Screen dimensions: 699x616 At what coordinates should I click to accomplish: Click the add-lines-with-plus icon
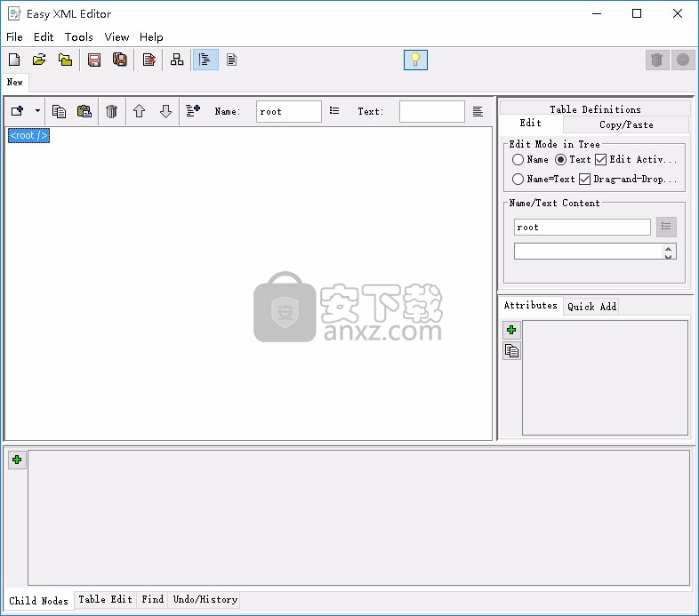pyautogui.click(x=193, y=110)
